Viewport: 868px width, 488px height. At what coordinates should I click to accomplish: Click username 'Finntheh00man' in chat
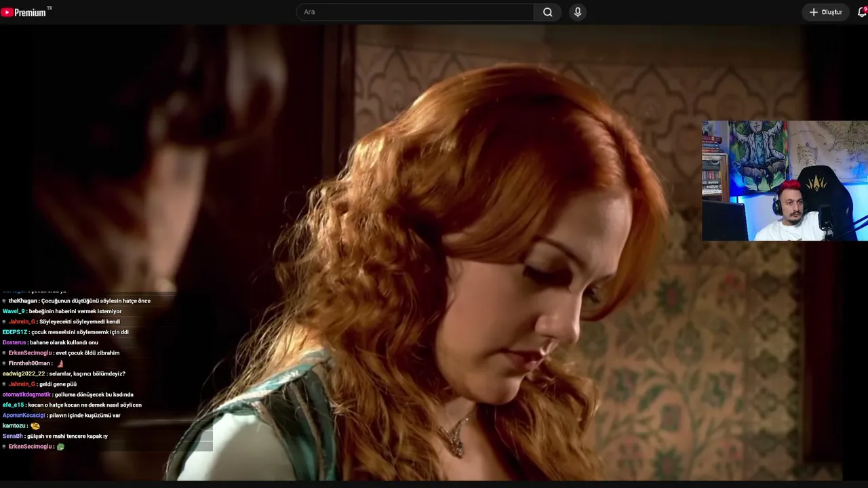pyautogui.click(x=30, y=363)
